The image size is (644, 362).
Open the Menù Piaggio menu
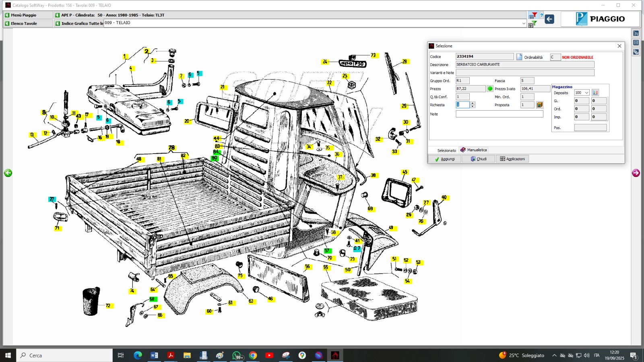[x=23, y=15]
